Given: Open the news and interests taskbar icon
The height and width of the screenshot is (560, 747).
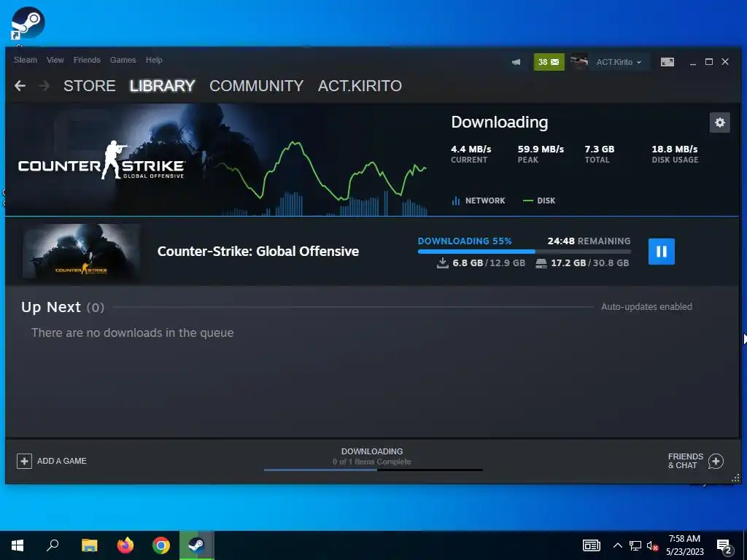Looking at the screenshot, I should tap(591, 545).
